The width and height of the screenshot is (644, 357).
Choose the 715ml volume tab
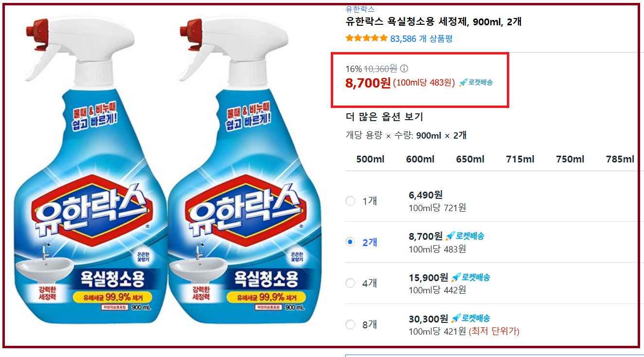pos(520,159)
